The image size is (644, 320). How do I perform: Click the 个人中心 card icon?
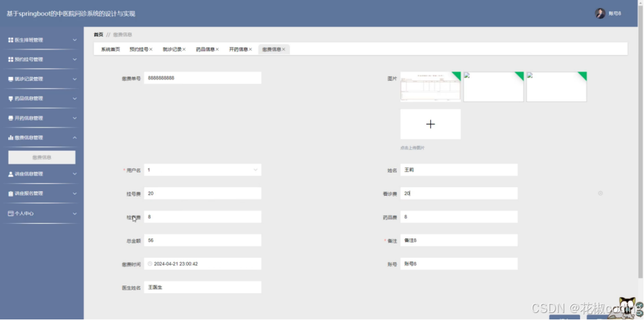[x=10, y=213]
